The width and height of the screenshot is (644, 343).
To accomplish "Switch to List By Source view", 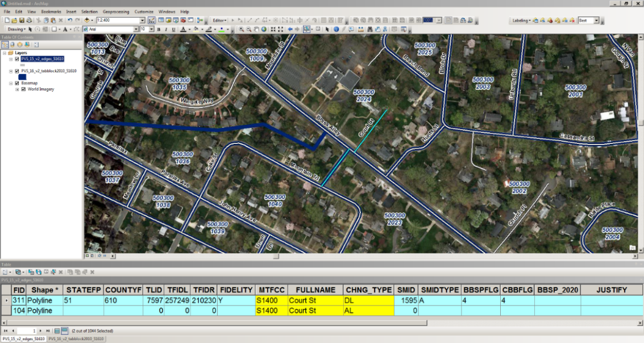I will tap(12, 44).
